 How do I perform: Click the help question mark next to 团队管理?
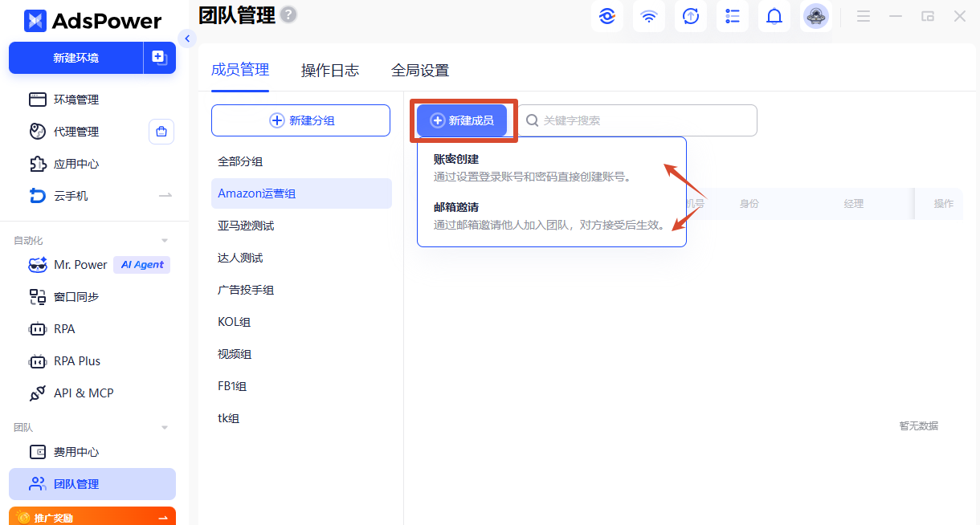(x=288, y=14)
